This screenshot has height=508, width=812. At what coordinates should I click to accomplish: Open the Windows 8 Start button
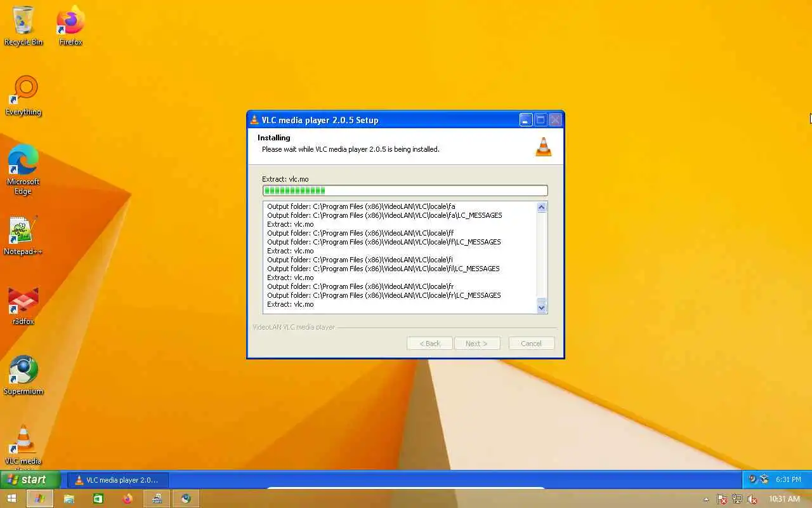pos(11,499)
